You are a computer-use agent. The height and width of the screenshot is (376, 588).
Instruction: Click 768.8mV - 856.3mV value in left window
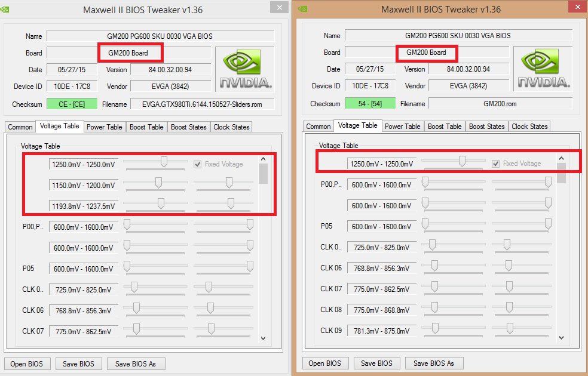click(x=84, y=311)
